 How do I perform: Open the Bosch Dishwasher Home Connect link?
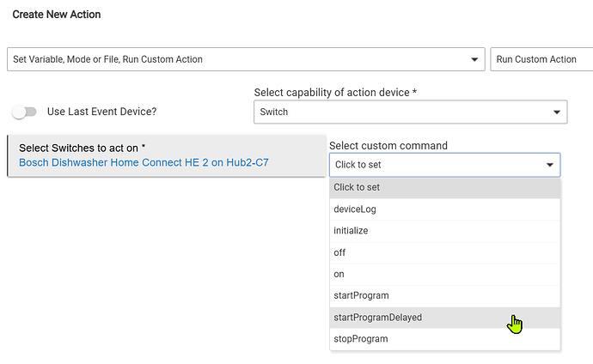click(x=144, y=162)
